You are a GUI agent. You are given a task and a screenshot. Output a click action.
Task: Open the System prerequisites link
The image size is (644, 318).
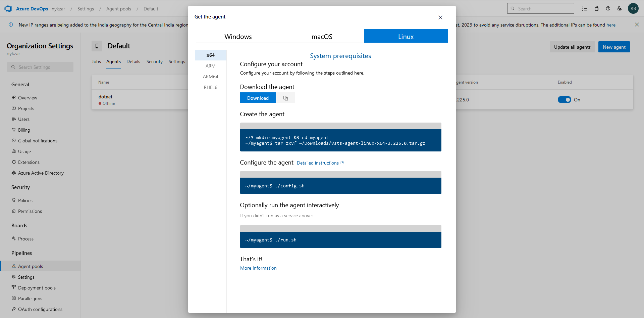(x=340, y=56)
